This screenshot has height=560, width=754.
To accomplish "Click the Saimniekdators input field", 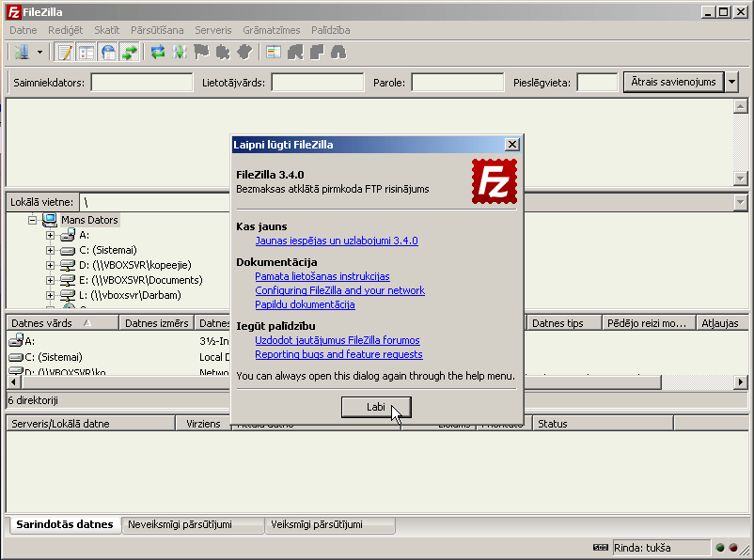I will click(x=142, y=82).
